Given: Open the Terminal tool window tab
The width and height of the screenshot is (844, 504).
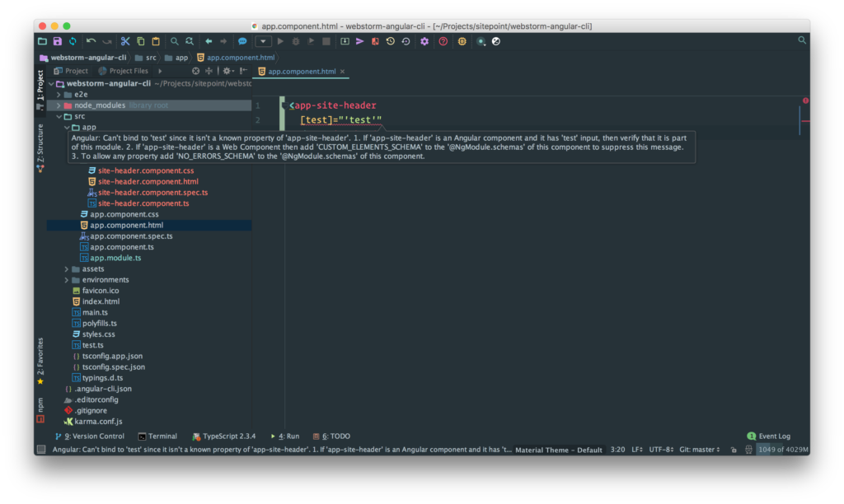Looking at the screenshot, I should click(157, 436).
